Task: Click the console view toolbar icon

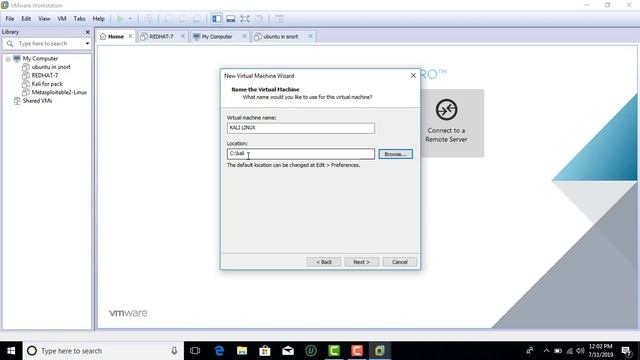Action: pos(279,19)
